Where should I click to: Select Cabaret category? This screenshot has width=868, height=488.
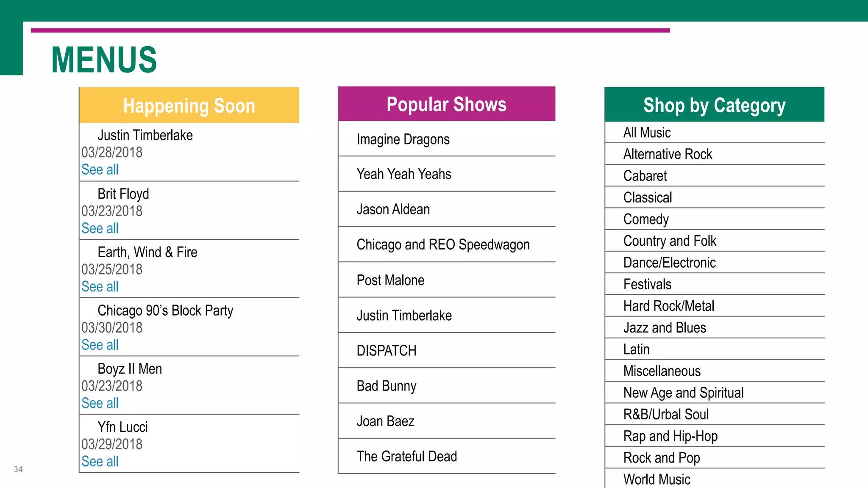click(x=715, y=176)
